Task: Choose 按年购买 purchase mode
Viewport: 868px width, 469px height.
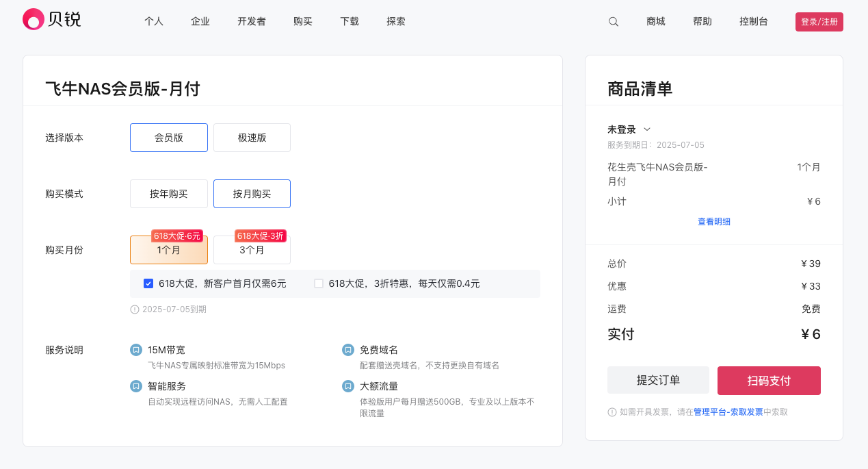Action: tap(169, 194)
